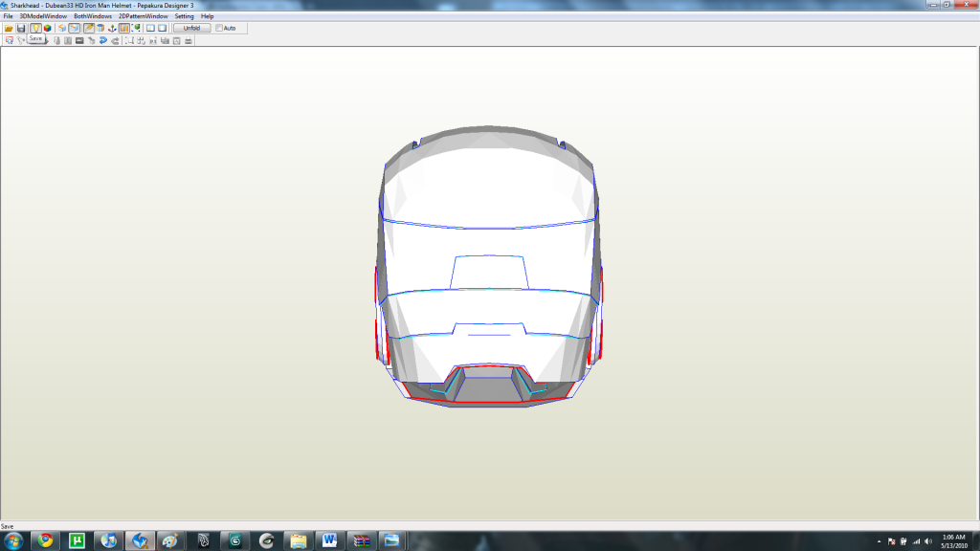Toggle the pencil edge edit icon

click(89, 28)
